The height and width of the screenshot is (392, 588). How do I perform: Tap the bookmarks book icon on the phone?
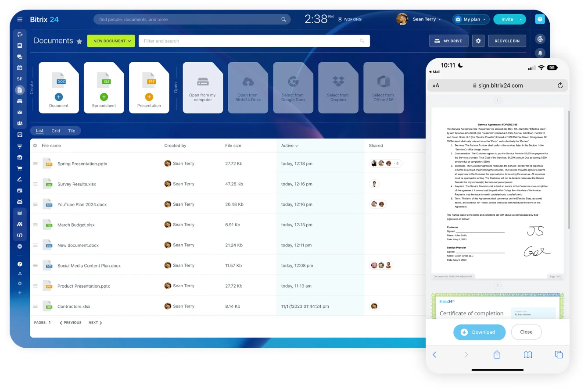(528, 355)
